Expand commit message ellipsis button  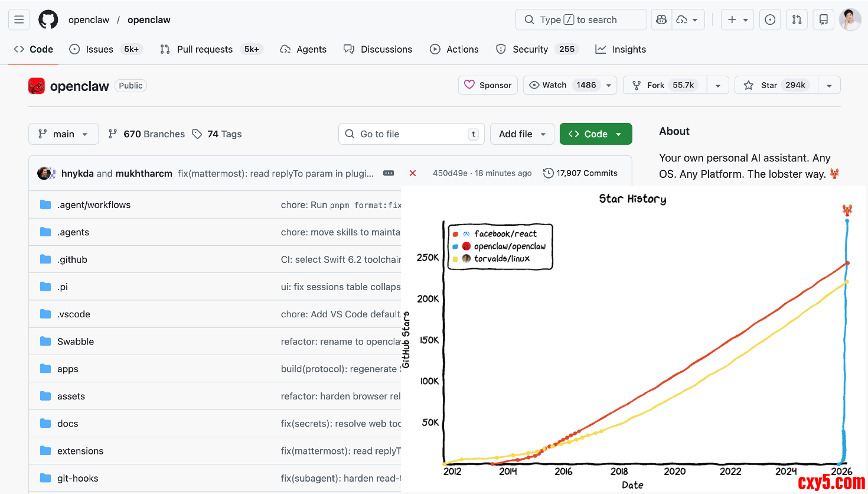(x=389, y=173)
